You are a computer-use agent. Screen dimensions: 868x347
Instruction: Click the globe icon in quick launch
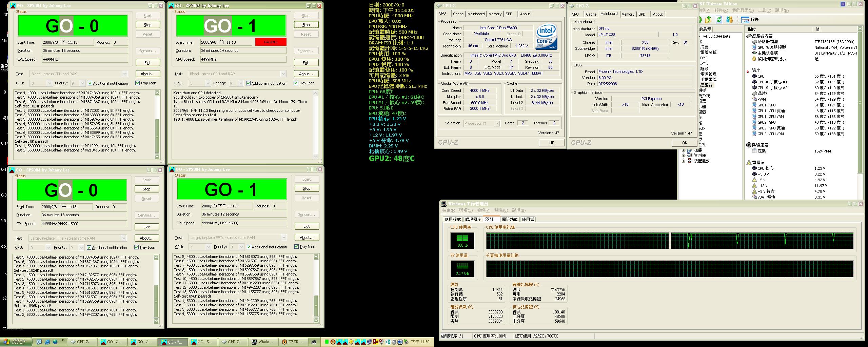coord(55,342)
